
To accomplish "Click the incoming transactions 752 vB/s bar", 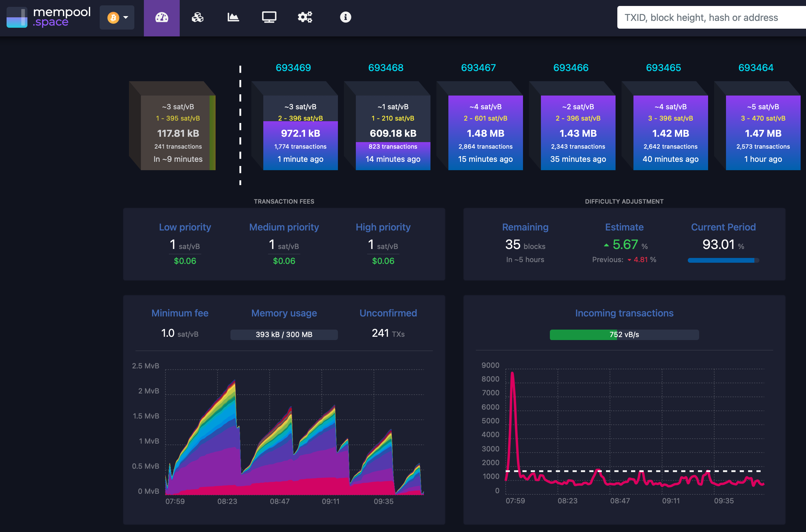I will click(x=624, y=335).
